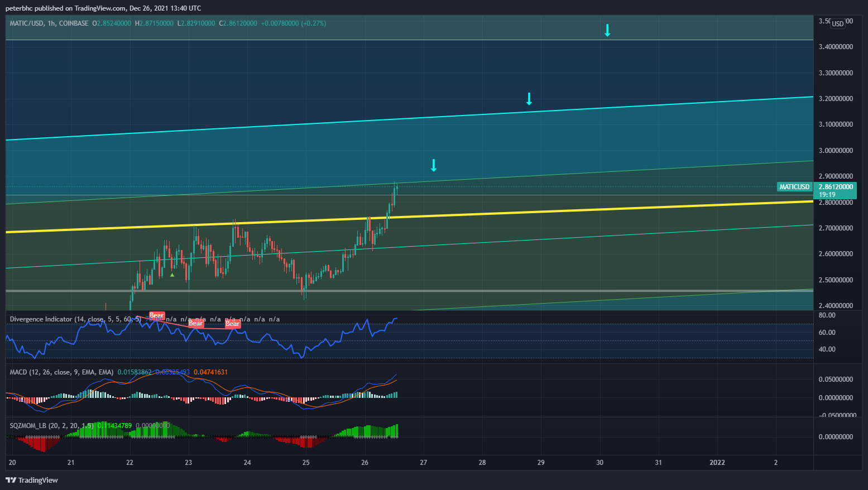Click date axis label 27

tap(424, 463)
